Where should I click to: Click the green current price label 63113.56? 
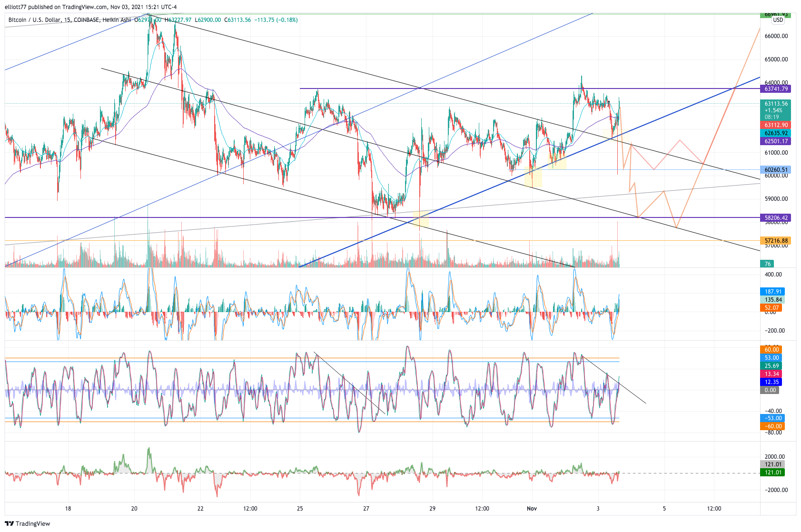(775, 103)
